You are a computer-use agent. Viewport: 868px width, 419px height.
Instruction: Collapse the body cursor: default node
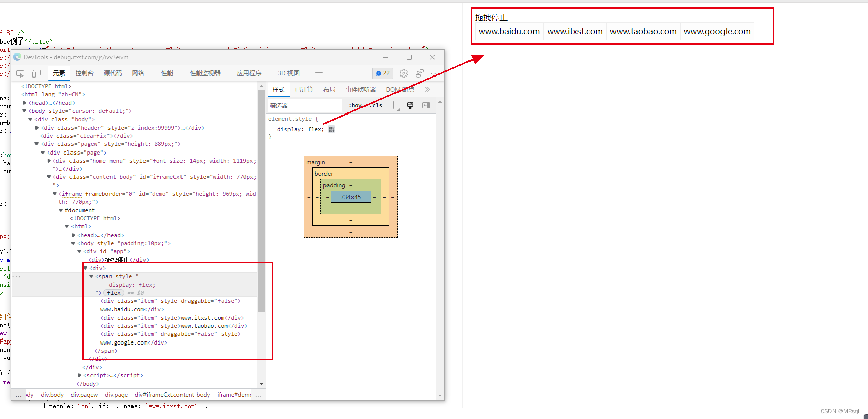point(24,111)
